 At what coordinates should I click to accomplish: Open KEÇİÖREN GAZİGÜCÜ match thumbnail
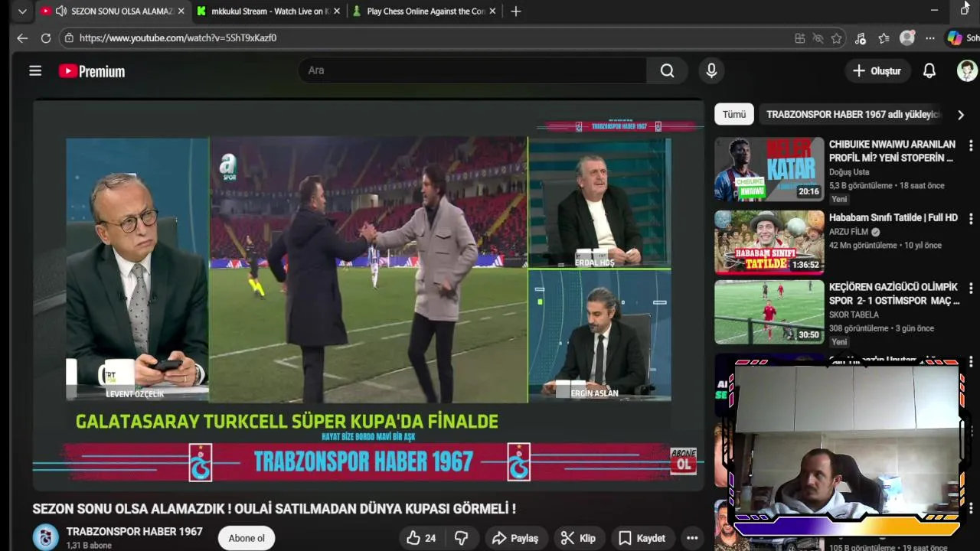click(x=769, y=312)
